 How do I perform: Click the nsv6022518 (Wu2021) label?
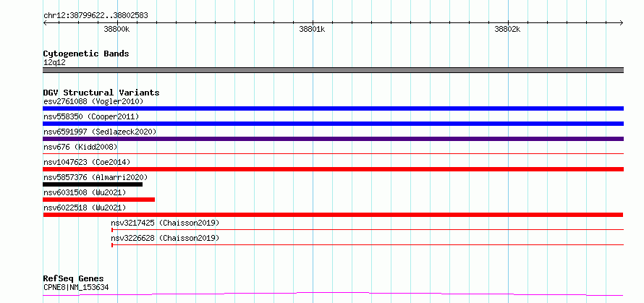[85, 208]
